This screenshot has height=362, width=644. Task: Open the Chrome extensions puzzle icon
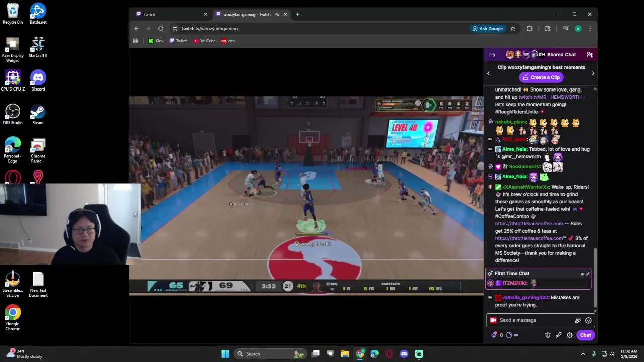tap(530, 29)
